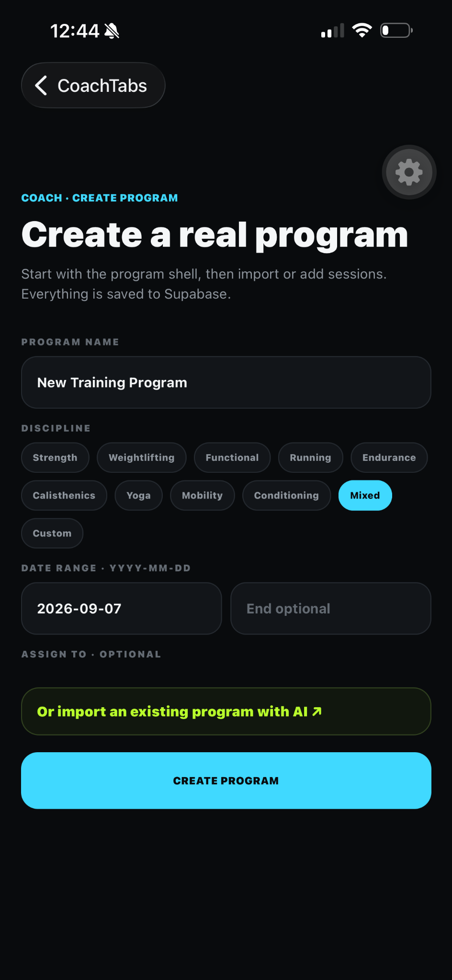Open the settings gear icon
The image size is (452, 980).
[x=409, y=172]
